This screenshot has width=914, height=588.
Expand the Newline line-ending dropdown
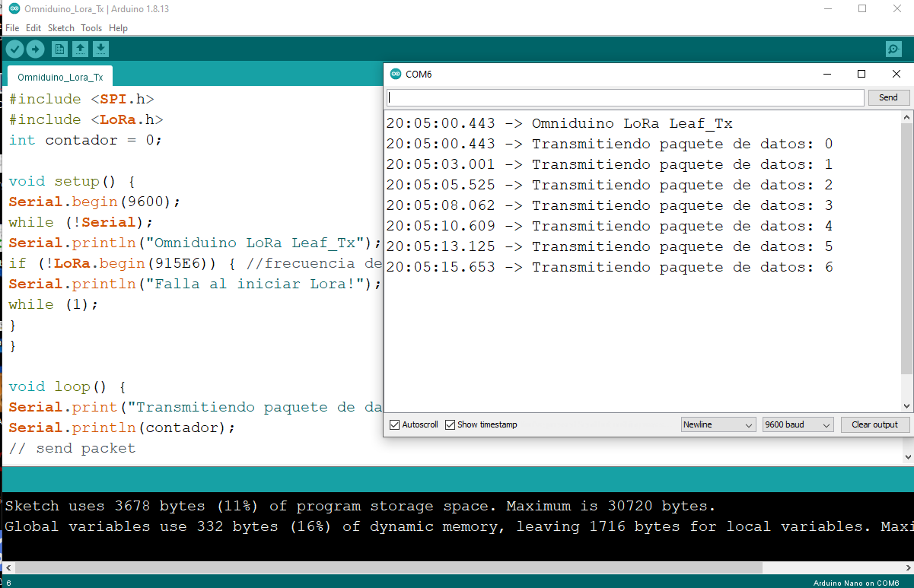pos(718,424)
